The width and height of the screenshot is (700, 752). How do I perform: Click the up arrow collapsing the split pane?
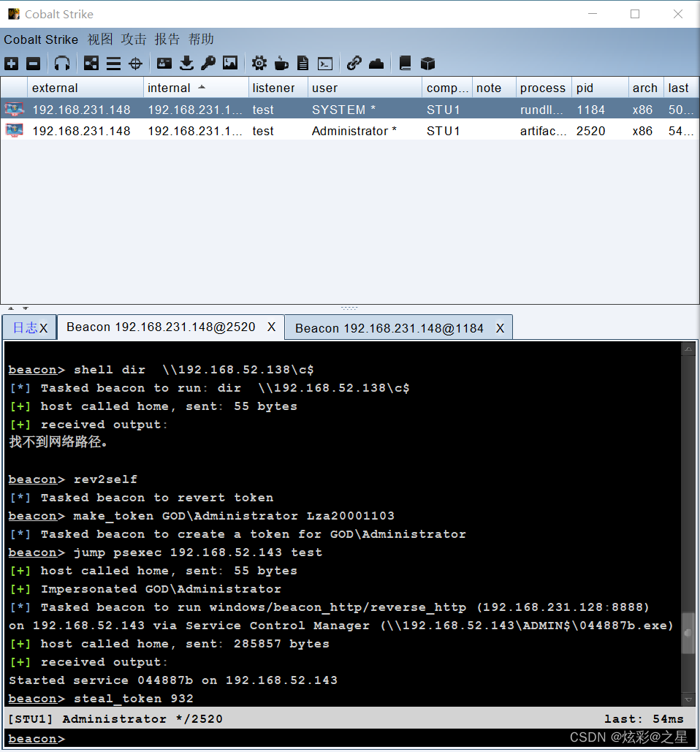tap(11, 308)
